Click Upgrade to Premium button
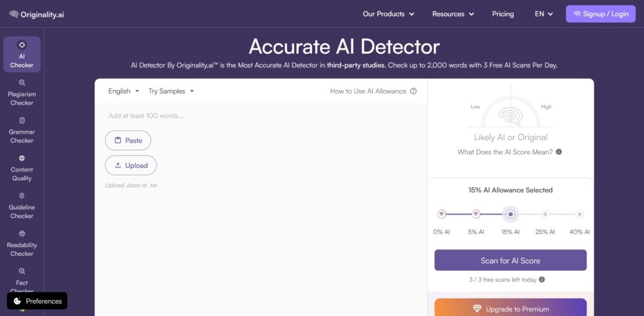The width and height of the screenshot is (644, 316). click(x=511, y=307)
